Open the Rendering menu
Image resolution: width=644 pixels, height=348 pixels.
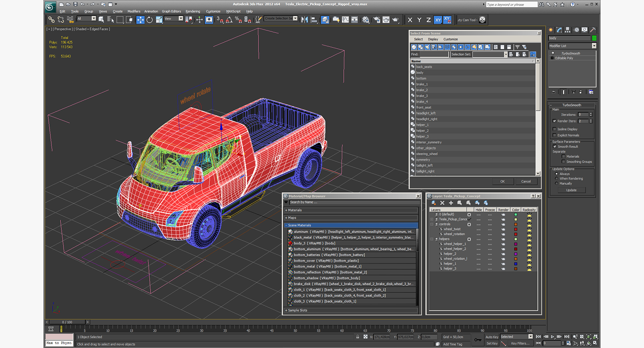point(193,11)
